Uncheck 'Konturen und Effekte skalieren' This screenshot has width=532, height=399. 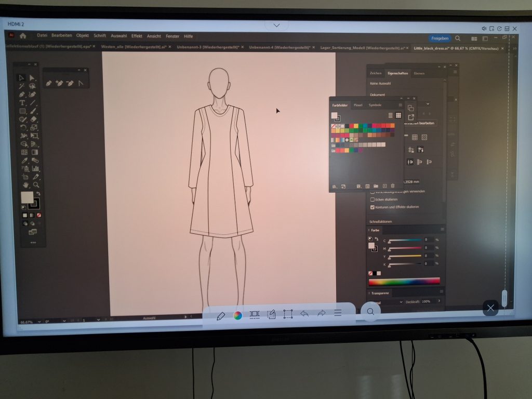tap(372, 207)
